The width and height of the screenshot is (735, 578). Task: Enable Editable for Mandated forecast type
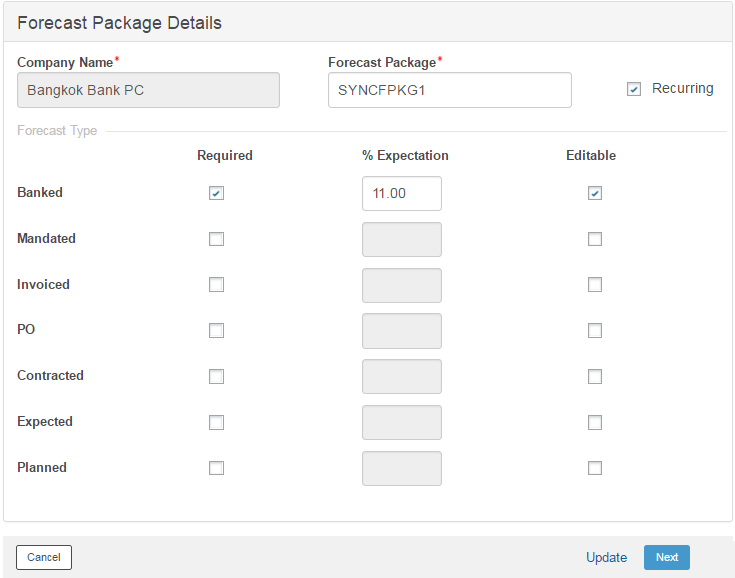595,239
